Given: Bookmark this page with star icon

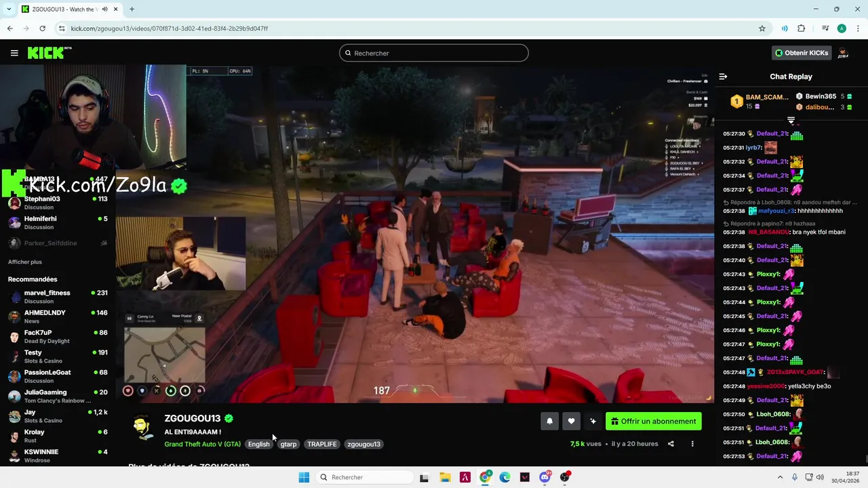Looking at the screenshot, I should [762, 28].
